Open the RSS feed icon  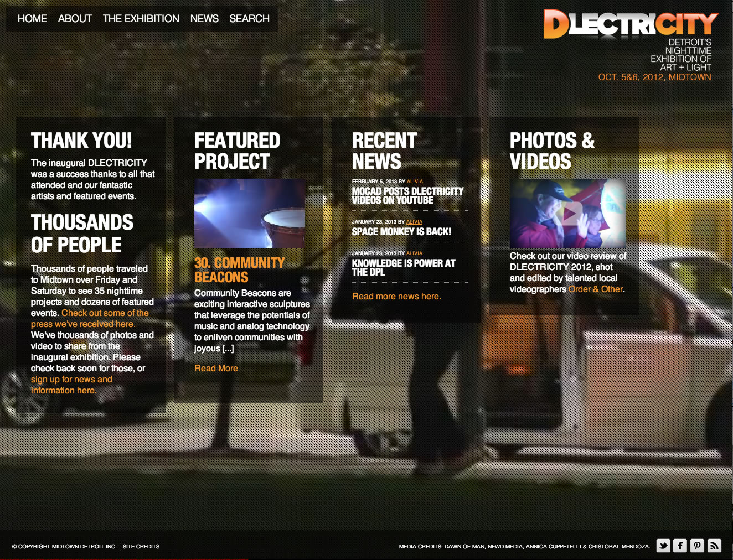pos(715,546)
